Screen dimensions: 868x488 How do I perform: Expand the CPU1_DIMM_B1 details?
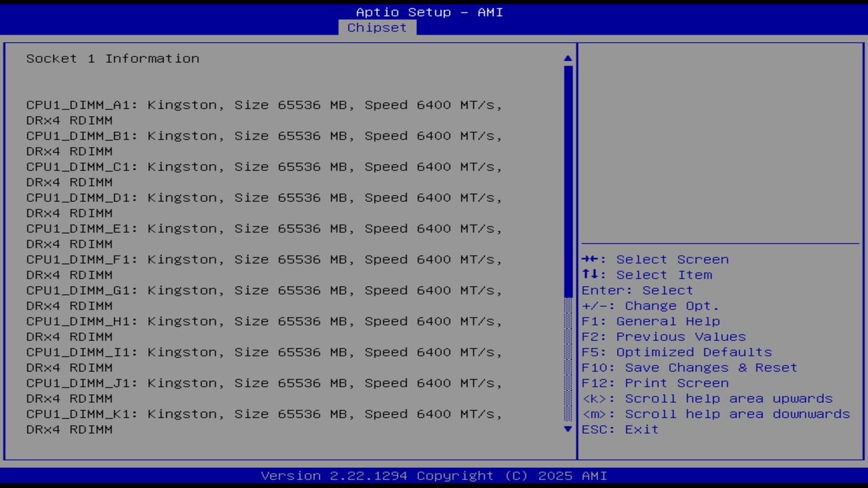pyautogui.click(x=264, y=136)
